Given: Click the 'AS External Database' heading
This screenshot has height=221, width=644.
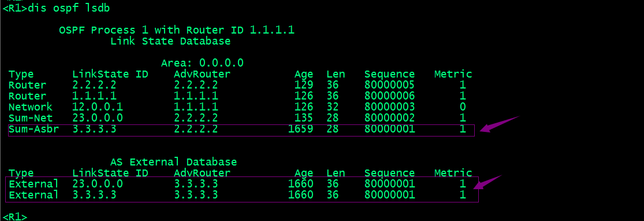Looking at the screenshot, I should (x=173, y=162).
